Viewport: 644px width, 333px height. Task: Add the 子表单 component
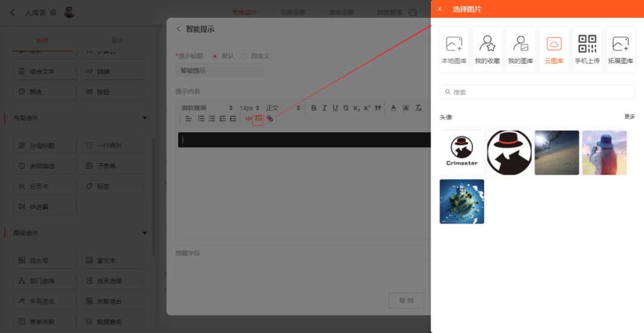[x=113, y=166]
